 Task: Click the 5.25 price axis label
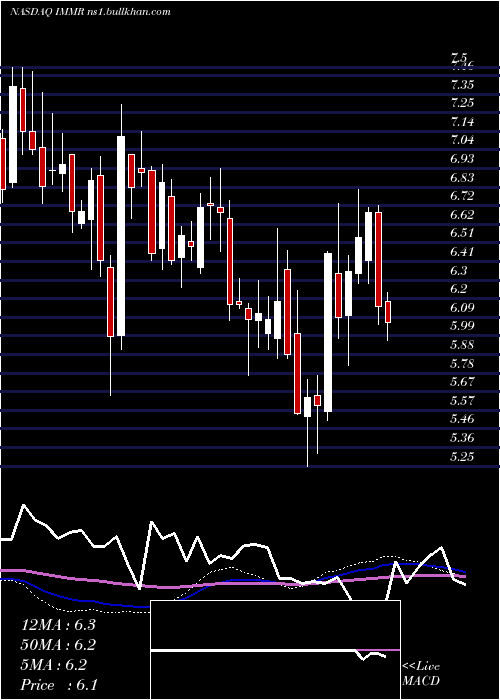[462, 456]
